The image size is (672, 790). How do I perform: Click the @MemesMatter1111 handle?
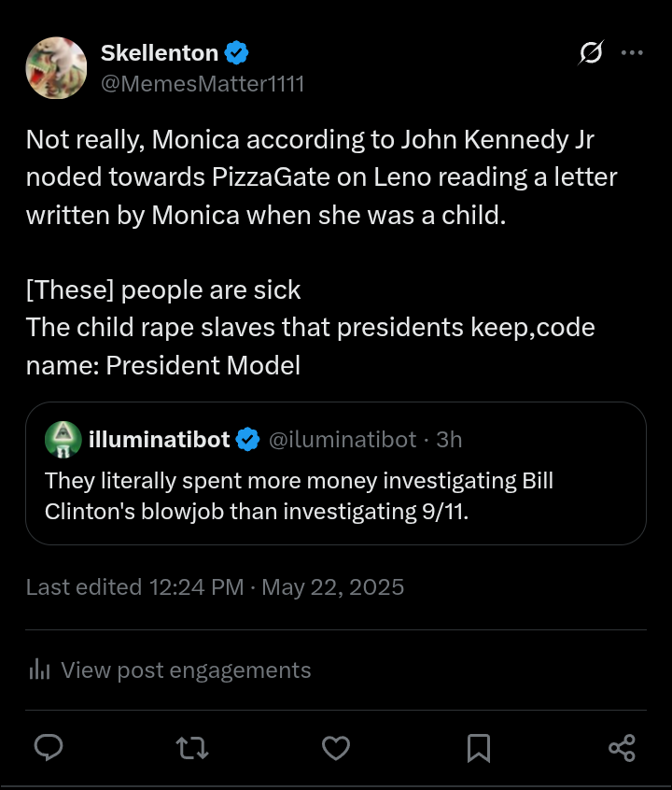203,84
